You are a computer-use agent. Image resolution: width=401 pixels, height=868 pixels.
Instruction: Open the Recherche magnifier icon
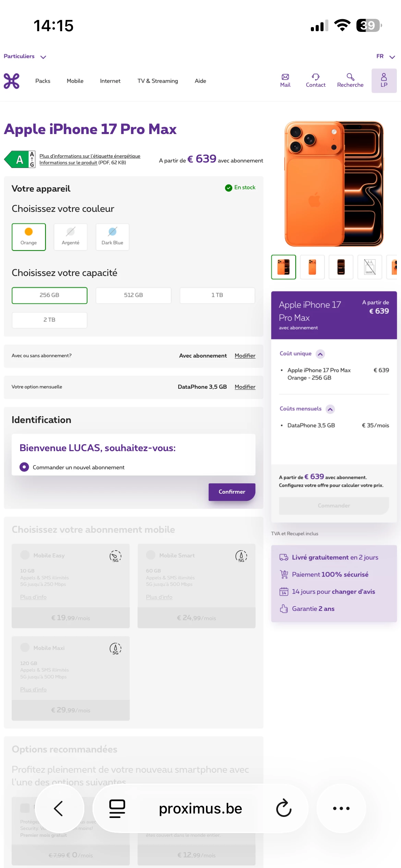[350, 77]
